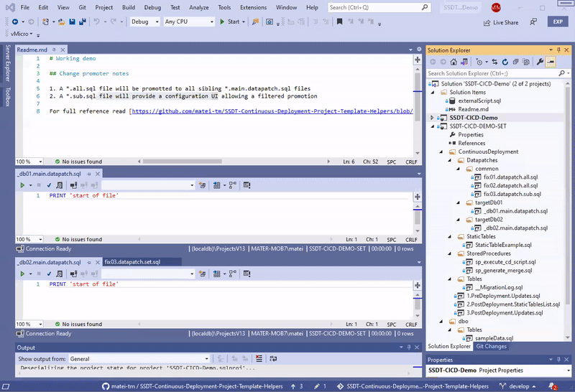Click the Navigate Backward arrow in the main toolbar

point(15,22)
